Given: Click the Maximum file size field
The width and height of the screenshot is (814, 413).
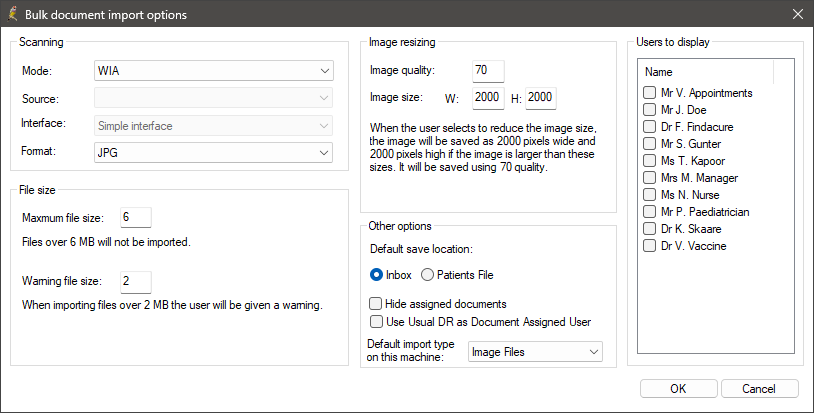Looking at the screenshot, I should click(x=135, y=217).
